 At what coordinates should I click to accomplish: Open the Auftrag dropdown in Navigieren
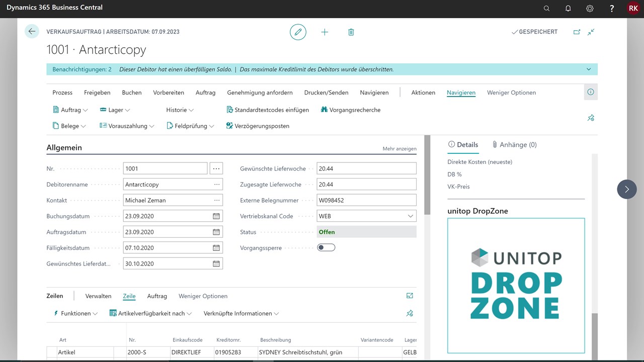click(70, 110)
